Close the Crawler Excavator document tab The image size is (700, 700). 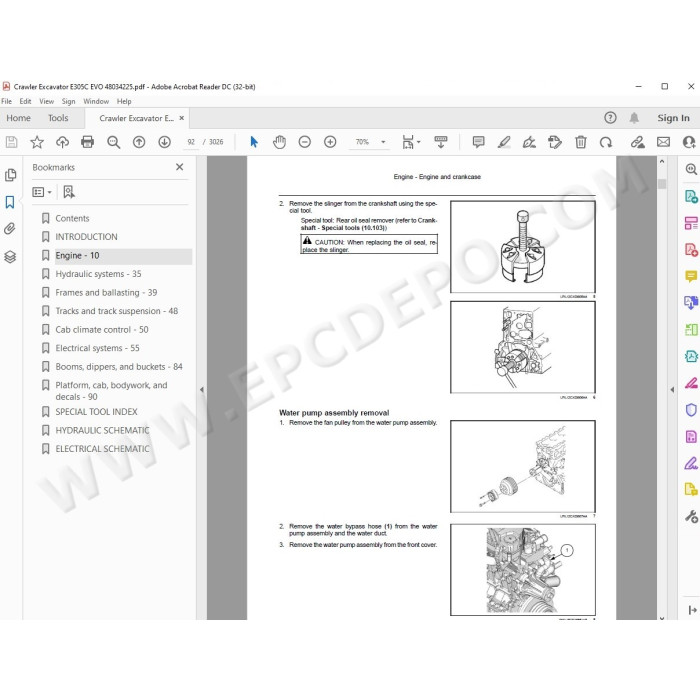click(182, 118)
